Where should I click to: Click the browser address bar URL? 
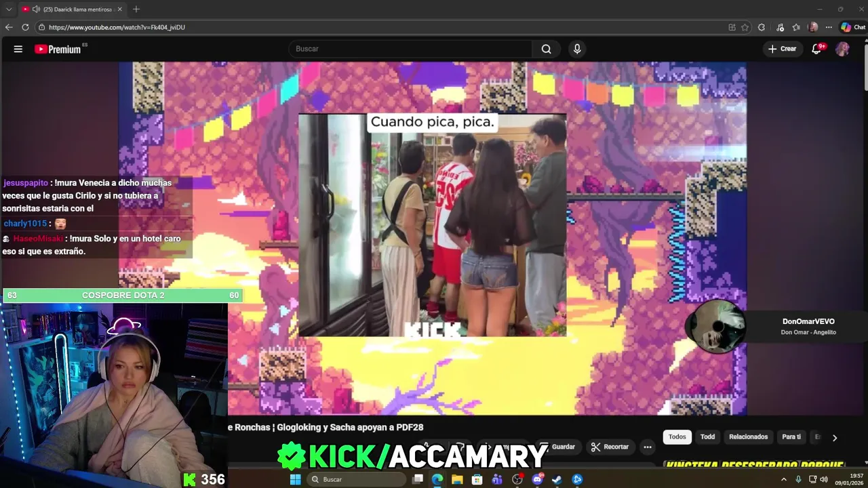(x=117, y=27)
